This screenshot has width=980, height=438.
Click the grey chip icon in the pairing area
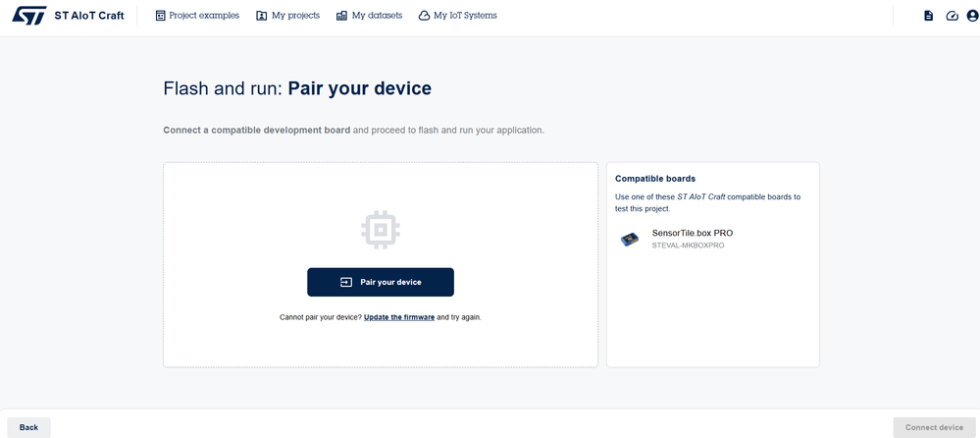[381, 230]
